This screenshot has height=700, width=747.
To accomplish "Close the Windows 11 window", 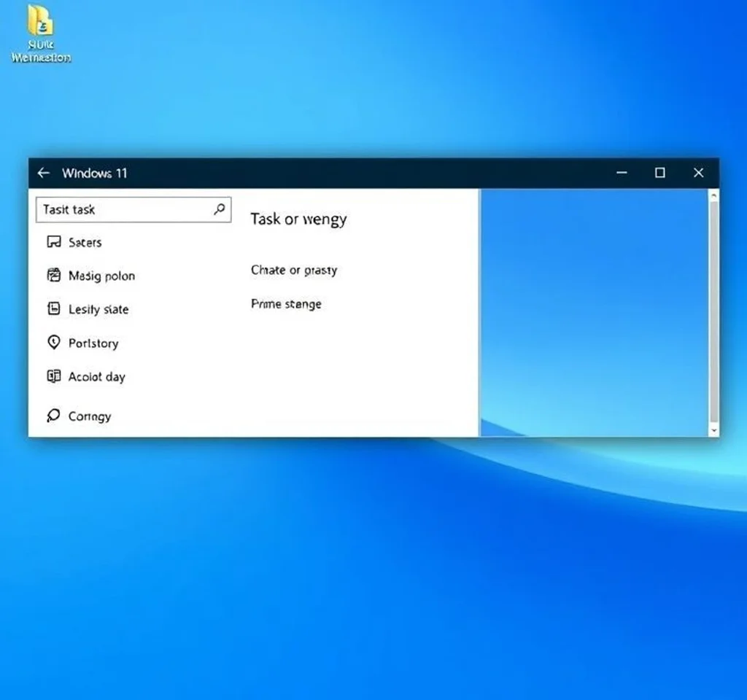I will pos(698,173).
